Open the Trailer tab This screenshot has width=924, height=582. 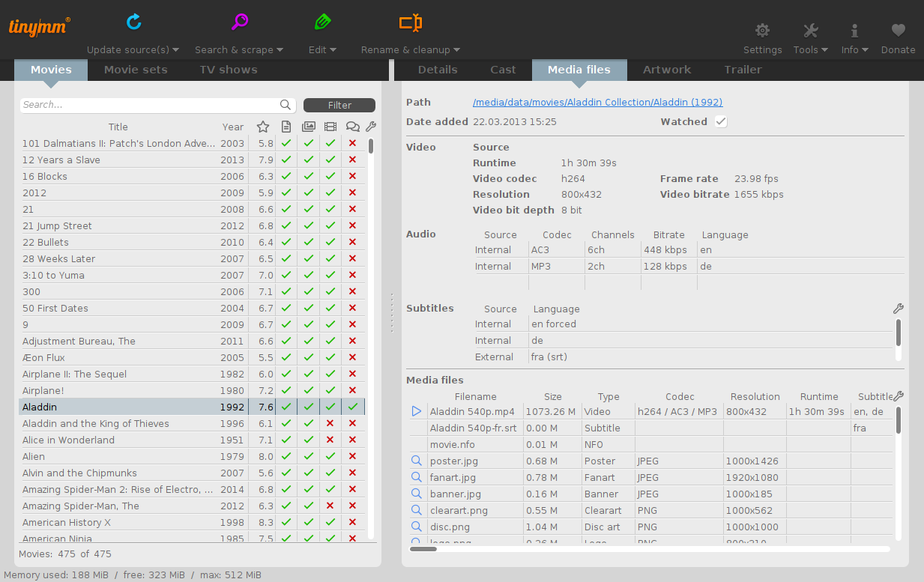[x=743, y=70]
